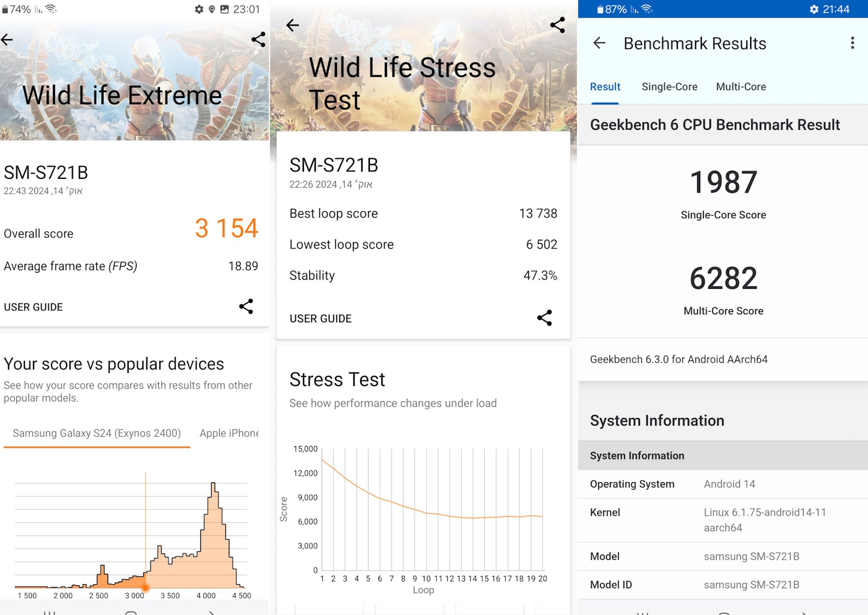Open USER GUIDE in Stress Test card
Image resolution: width=868 pixels, height=615 pixels.
pos(320,319)
